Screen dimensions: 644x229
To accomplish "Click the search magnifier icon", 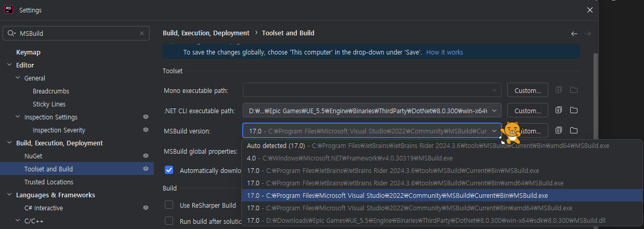I will pos(11,33).
